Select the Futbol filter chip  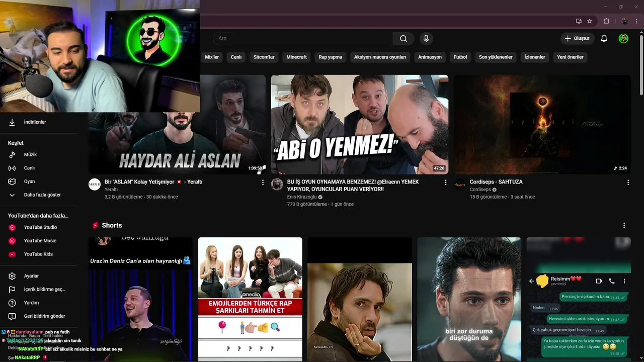click(x=460, y=57)
